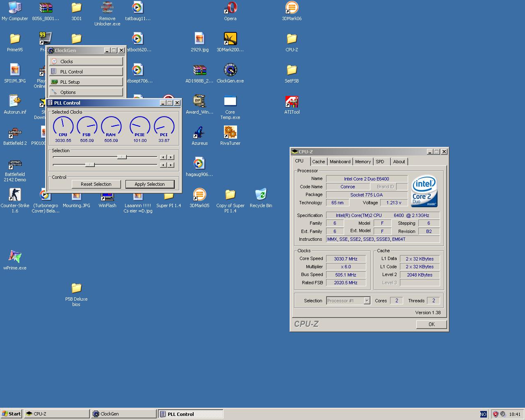Open the Clocks section in ClockGen
Image resolution: width=525 pixels, height=420 pixels.
pos(86,61)
